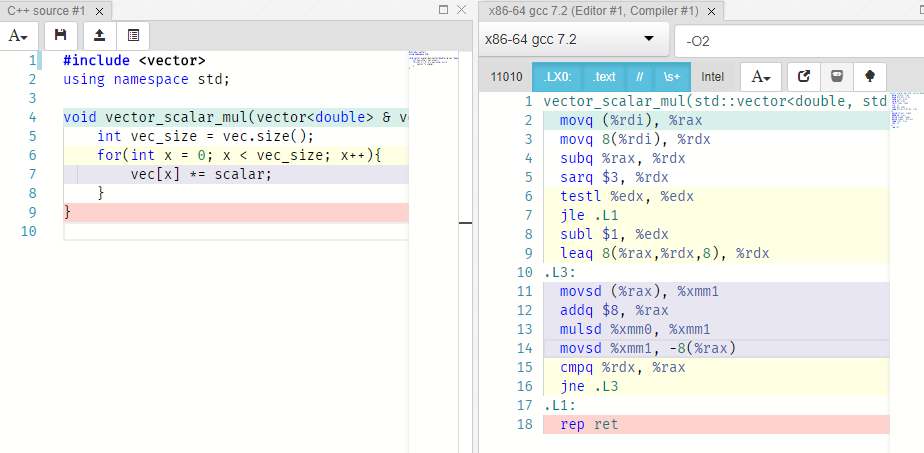Toggle the \s+ whitespace trim filter

point(672,77)
